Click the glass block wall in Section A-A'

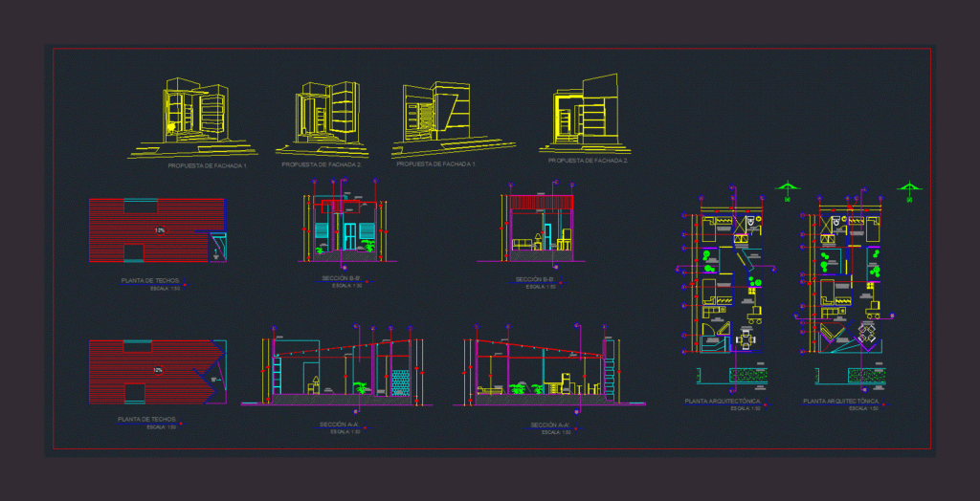400,382
